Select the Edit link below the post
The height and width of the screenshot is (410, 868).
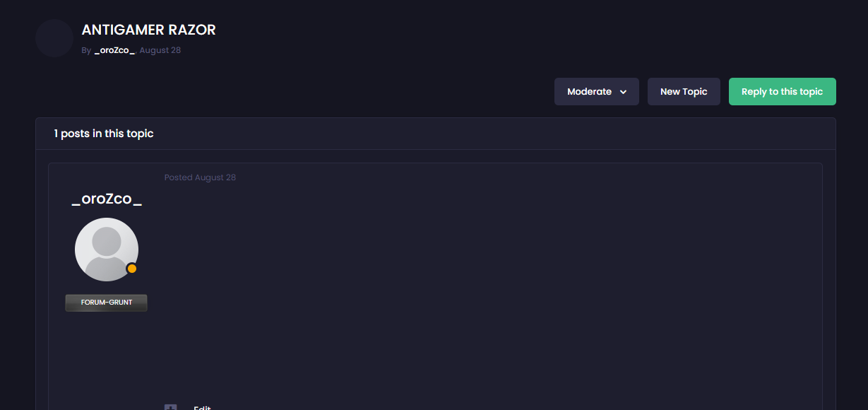(202, 408)
